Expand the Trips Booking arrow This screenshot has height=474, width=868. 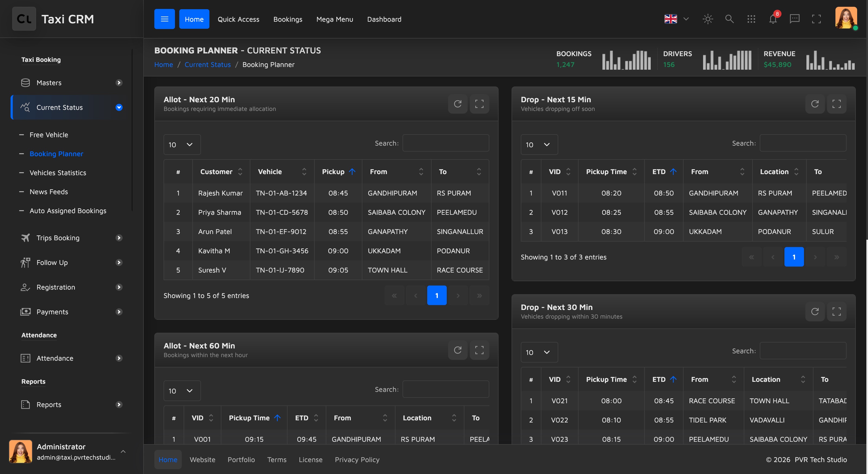point(119,238)
